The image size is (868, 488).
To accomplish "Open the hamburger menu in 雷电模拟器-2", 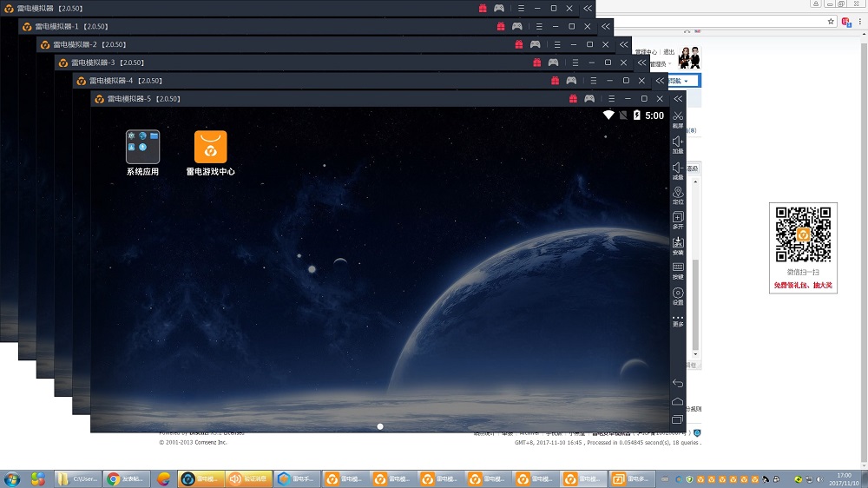I will tap(557, 44).
